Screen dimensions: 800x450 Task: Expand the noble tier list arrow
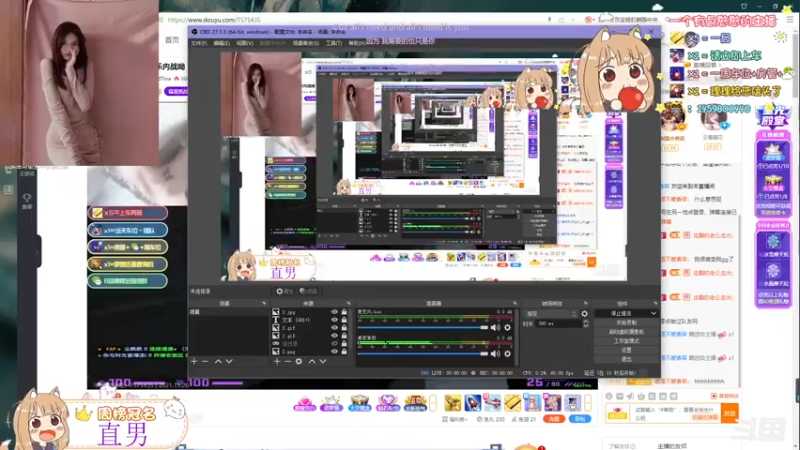pos(433,403)
